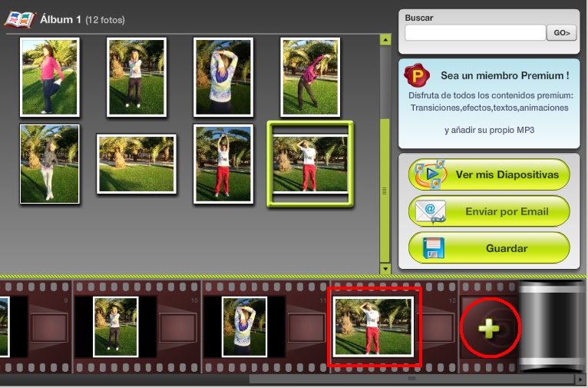Click filmstrip frame 10 photo of standing woman
The height and width of the screenshot is (388, 588).
[115, 327]
